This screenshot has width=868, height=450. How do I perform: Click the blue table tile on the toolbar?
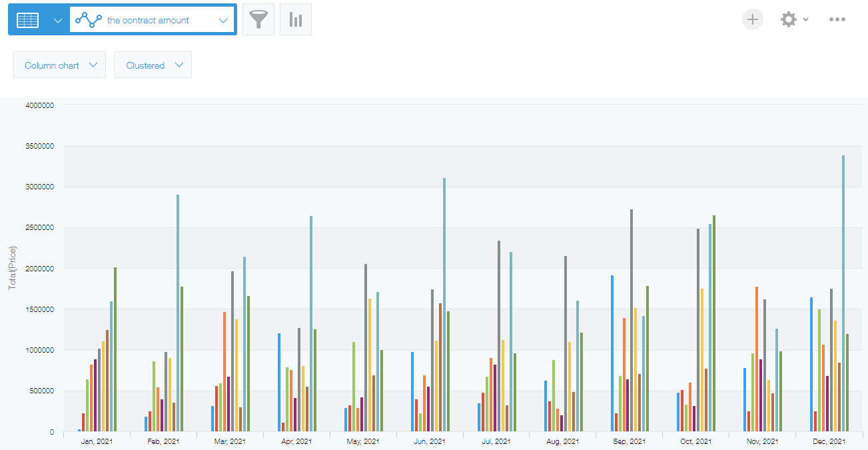coord(27,19)
